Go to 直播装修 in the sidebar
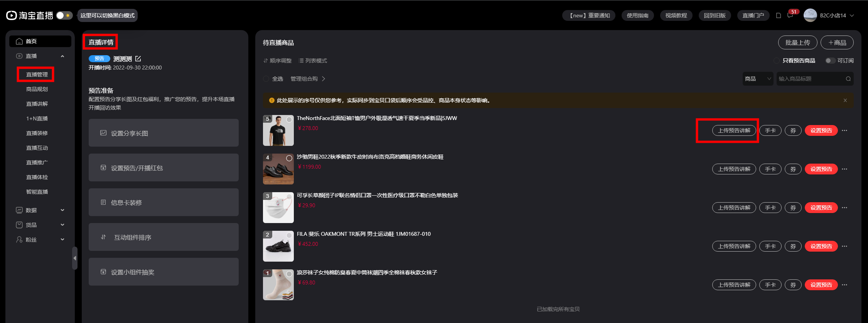Viewport: 868px width, 323px height. click(37, 133)
